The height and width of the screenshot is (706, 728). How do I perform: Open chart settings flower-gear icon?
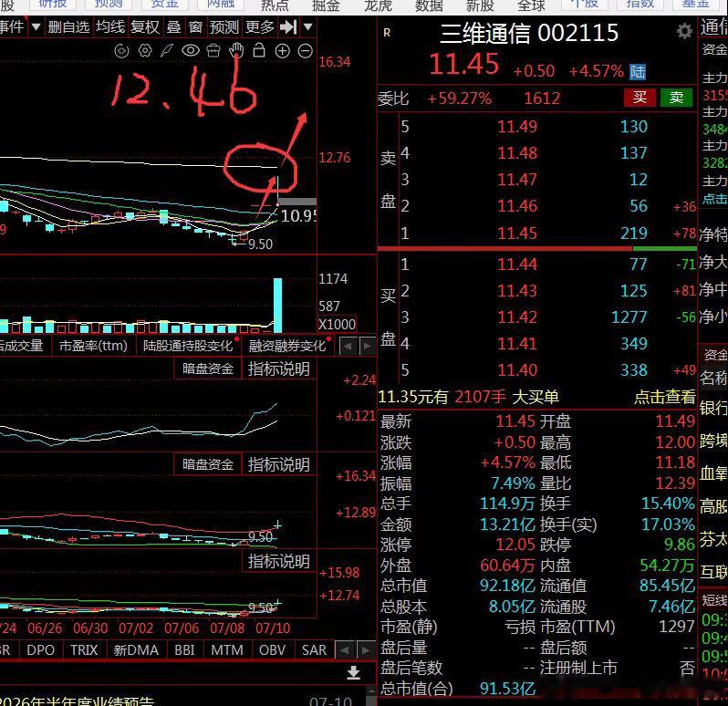click(145, 50)
